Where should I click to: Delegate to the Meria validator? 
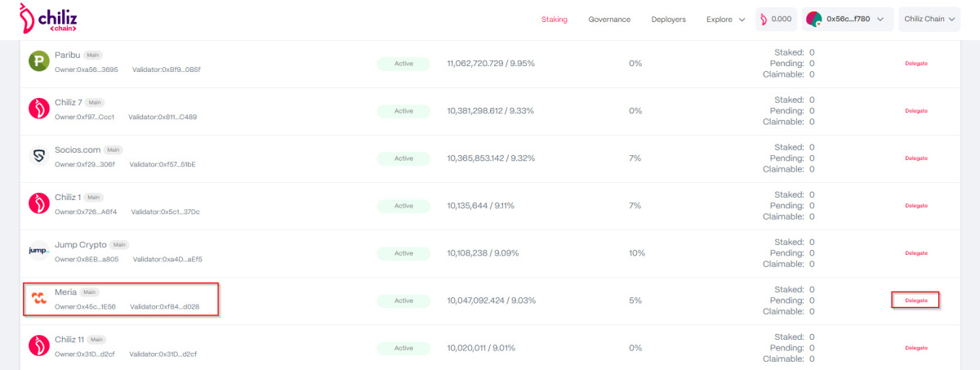click(x=915, y=300)
